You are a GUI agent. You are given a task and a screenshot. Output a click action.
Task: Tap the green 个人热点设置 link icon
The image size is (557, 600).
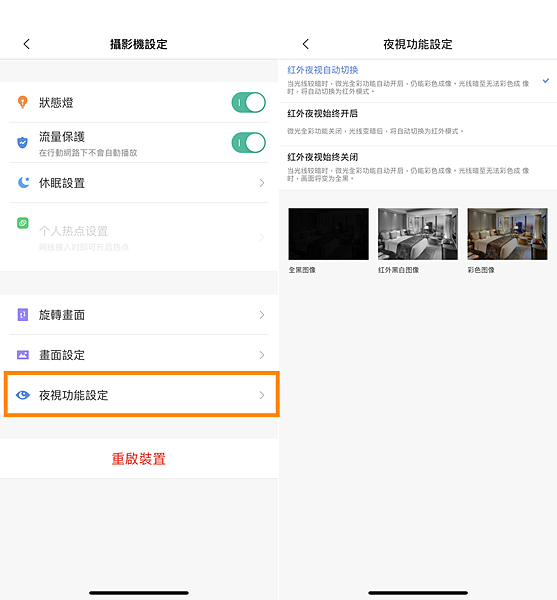tap(23, 223)
